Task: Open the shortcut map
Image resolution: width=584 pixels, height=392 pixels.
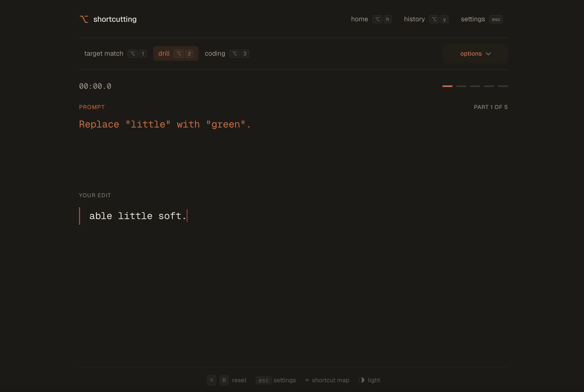Action: pos(330,380)
